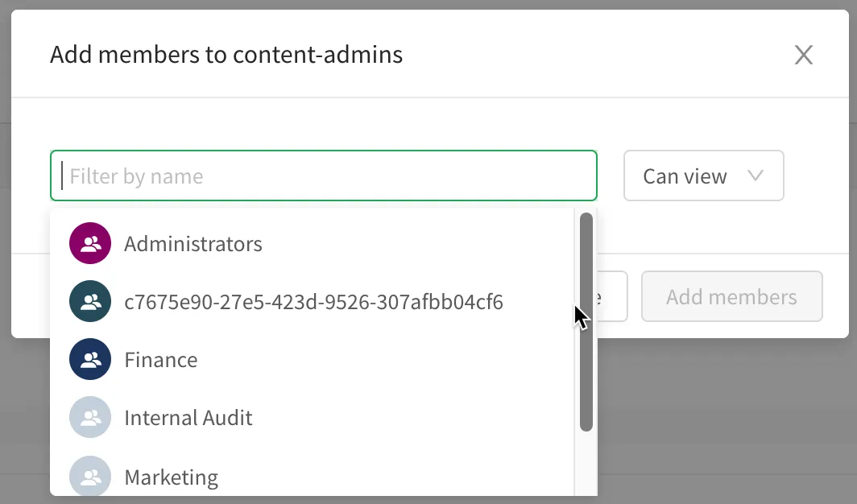
Task: Click the chevron arrow in Can view box
Action: tap(755, 176)
